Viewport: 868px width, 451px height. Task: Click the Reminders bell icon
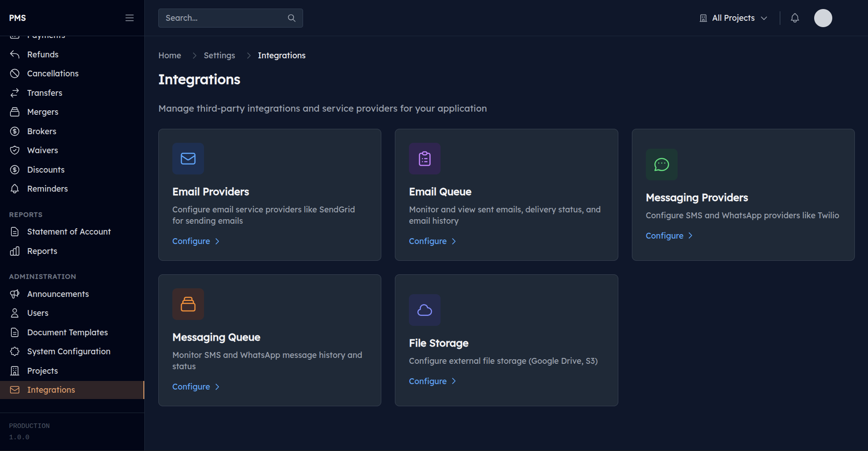click(14, 188)
